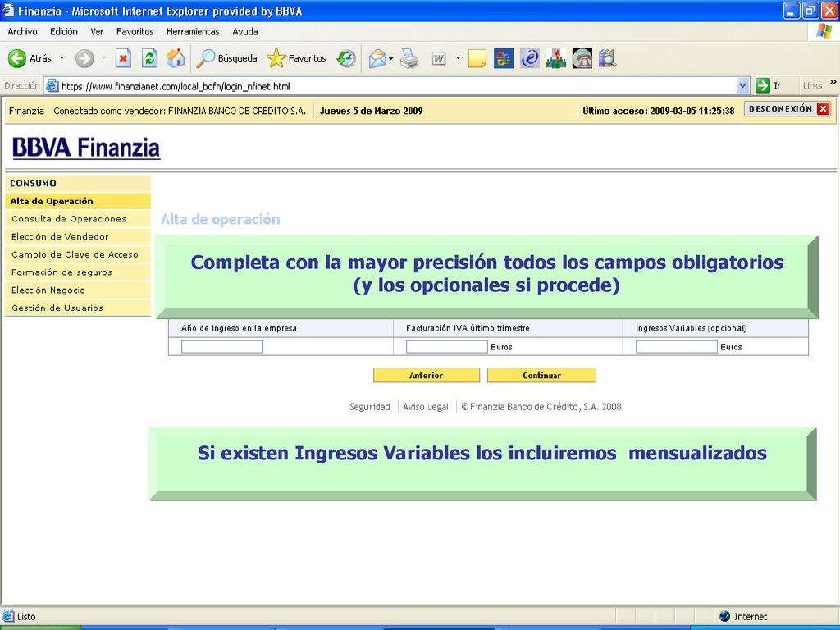The image size is (840, 630).
Task: Open the Archivo menu
Action: pyautogui.click(x=22, y=32)
